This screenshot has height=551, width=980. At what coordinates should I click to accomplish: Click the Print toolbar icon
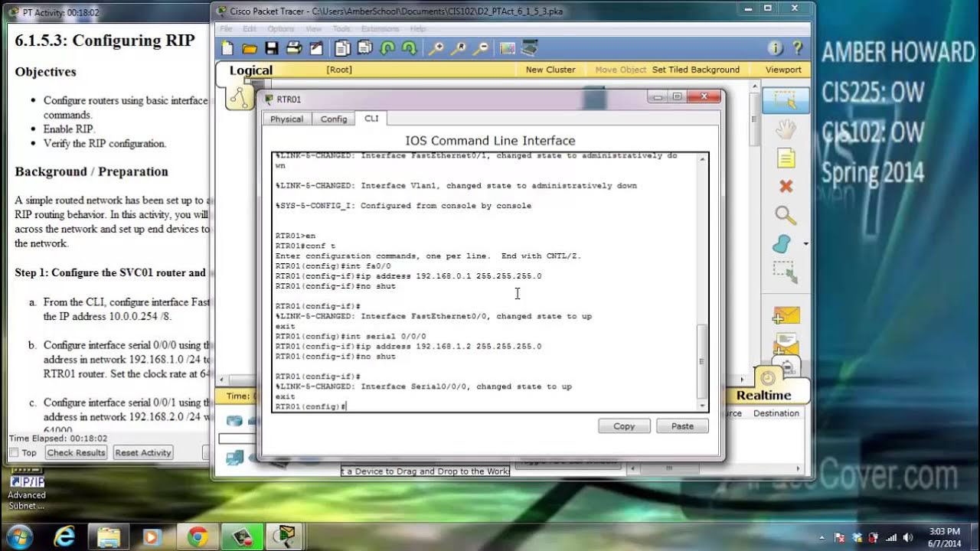(293, 48)
